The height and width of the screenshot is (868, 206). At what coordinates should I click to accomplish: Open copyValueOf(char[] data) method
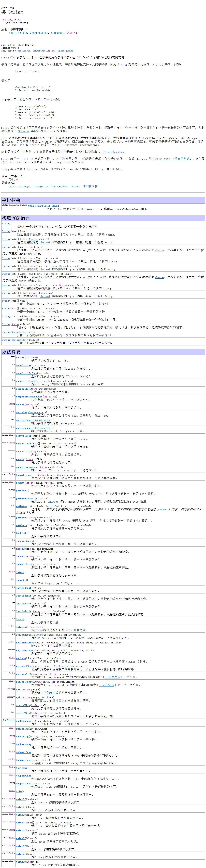(x=24, y=436)
